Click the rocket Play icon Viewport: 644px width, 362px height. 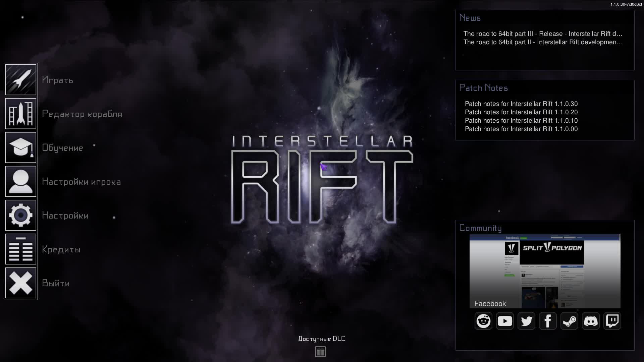click(21, 80)
